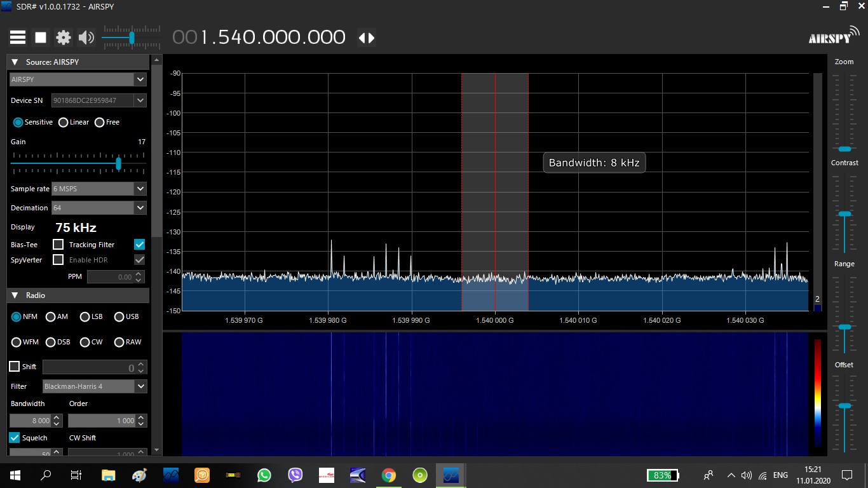Adjust the Offset slider

click(x=844, y=405)
